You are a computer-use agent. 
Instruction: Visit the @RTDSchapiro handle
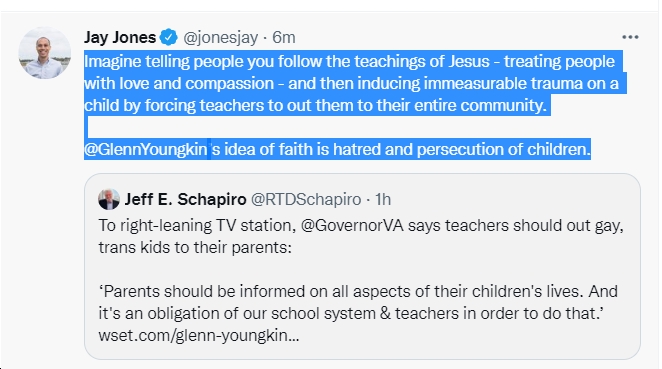pos(306,199)
